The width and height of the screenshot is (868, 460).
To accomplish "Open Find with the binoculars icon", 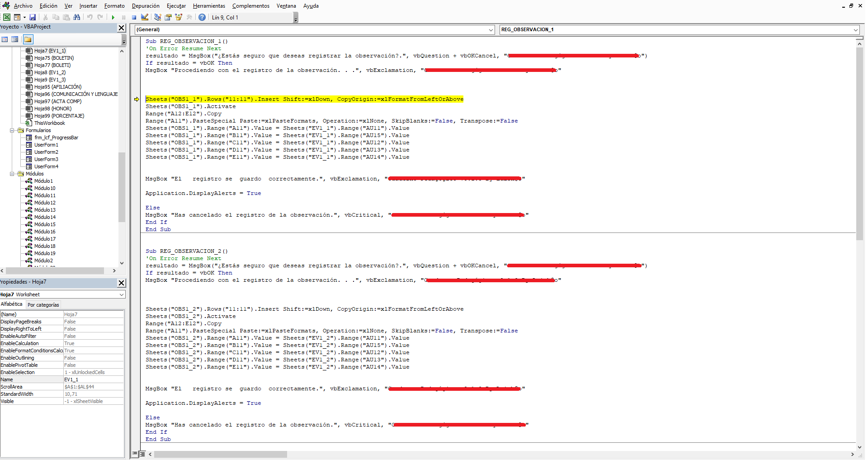I will (76, 17).
